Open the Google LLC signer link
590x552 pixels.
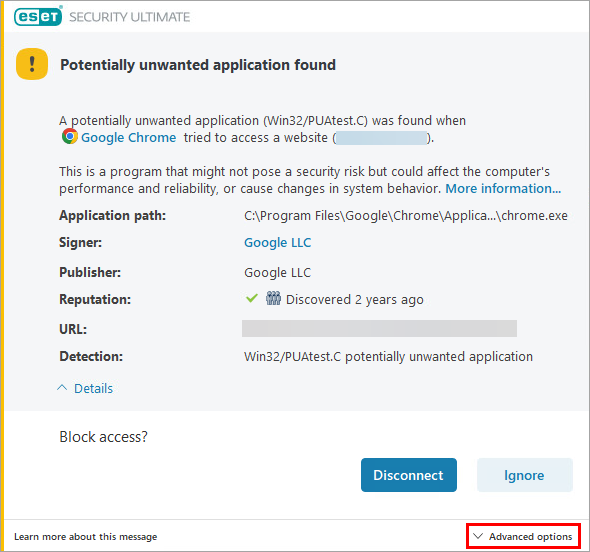point(278,243)
